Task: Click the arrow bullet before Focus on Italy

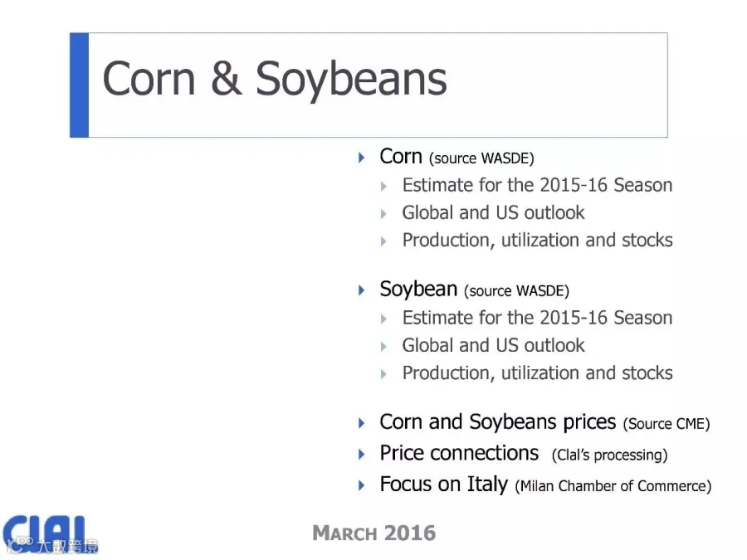Action: (362, 485)
